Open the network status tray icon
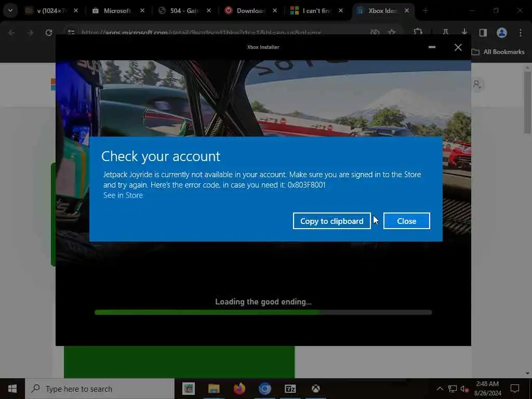Screen dimensions: 532x399 453,389
